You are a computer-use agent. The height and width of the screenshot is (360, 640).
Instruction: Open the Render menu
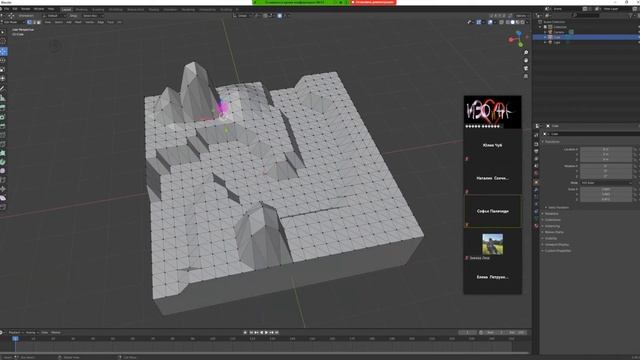25,9
